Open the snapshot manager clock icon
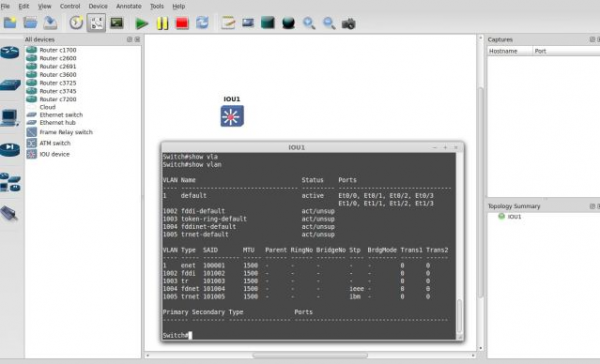This screenshot has width=600, height=364. pos(76,23)
